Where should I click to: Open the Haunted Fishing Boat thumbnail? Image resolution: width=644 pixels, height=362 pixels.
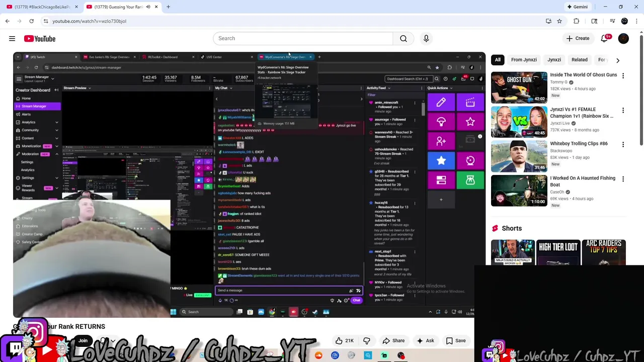(x=519, y=191)
